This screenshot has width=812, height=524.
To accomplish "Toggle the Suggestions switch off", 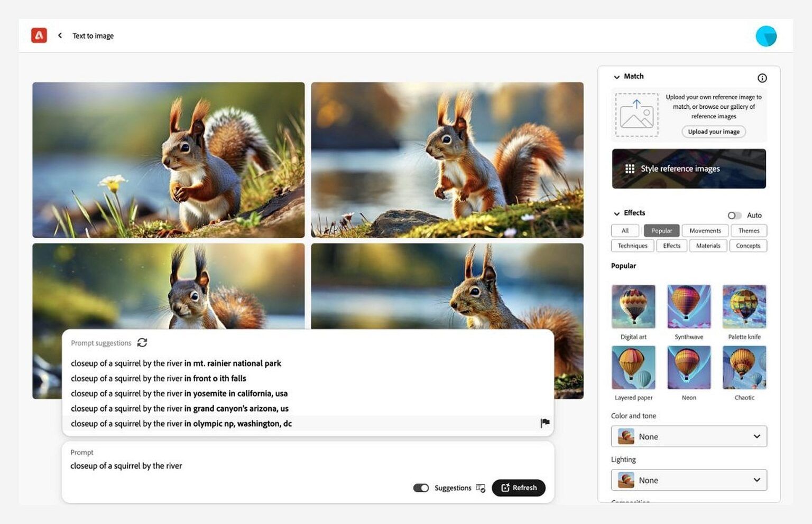I will click(x=421, y=488).
